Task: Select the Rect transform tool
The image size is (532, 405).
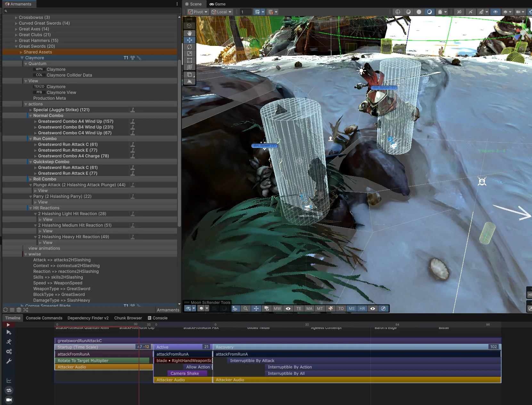Action: (x=190, y=60)
